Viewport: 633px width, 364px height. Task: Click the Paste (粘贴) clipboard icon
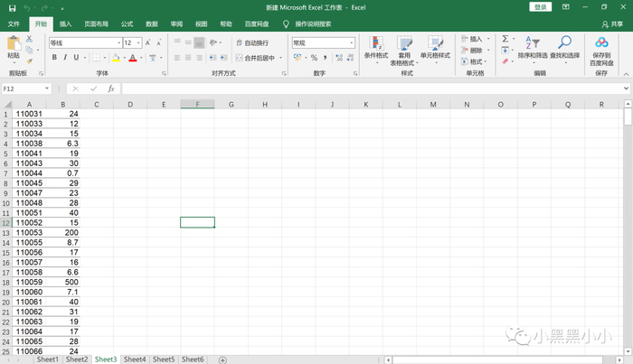[13, 44]
